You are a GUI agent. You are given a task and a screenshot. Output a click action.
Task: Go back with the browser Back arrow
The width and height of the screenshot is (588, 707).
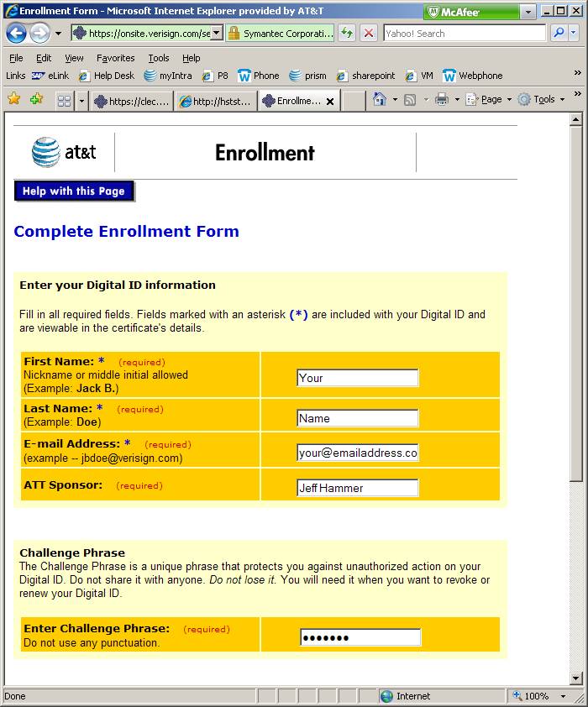pos(16,33)
